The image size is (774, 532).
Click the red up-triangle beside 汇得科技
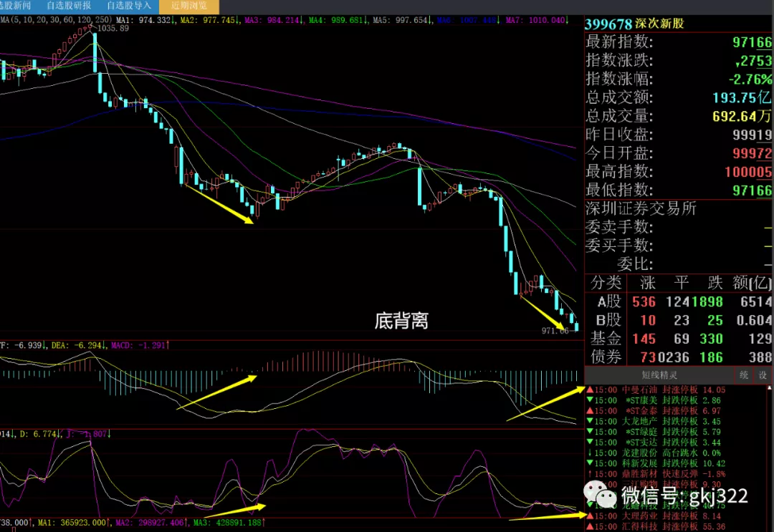click(x=590, y=526)
